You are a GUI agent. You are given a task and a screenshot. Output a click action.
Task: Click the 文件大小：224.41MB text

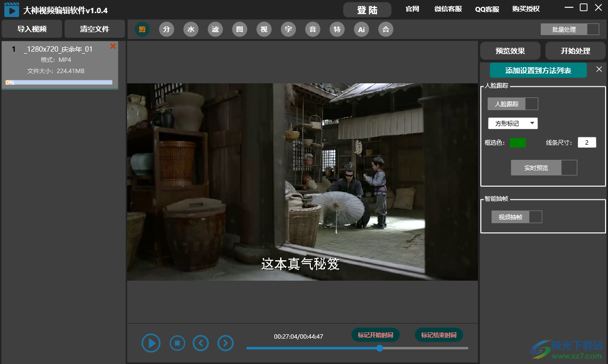point(56,71)
